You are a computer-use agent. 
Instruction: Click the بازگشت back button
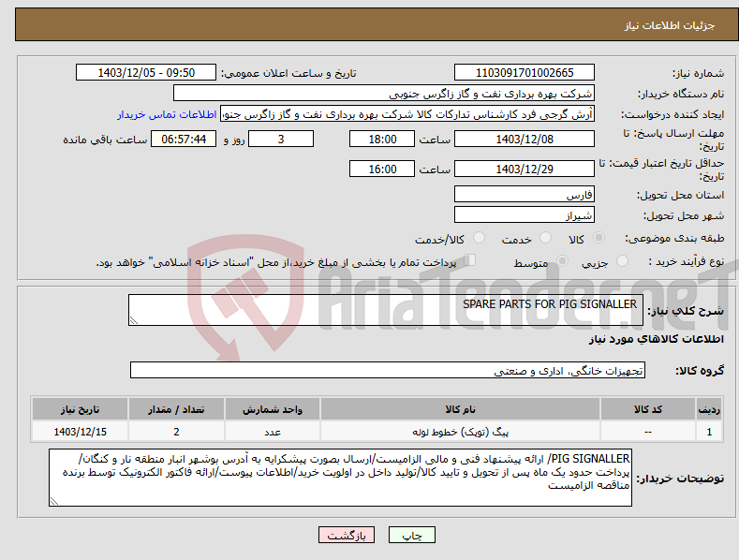point(347,535)
